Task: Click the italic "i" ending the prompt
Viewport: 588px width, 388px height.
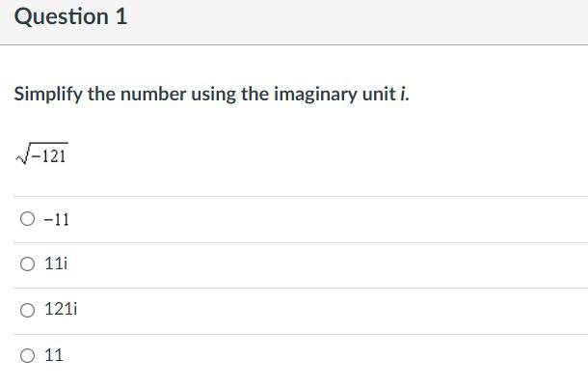Action: pyautogui.click(x=405, y=96)
